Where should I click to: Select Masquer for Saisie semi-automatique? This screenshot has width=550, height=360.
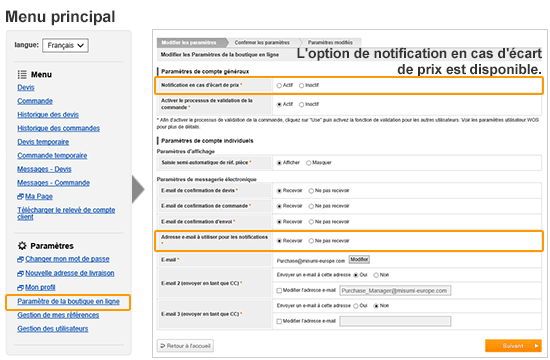(309, 163)
